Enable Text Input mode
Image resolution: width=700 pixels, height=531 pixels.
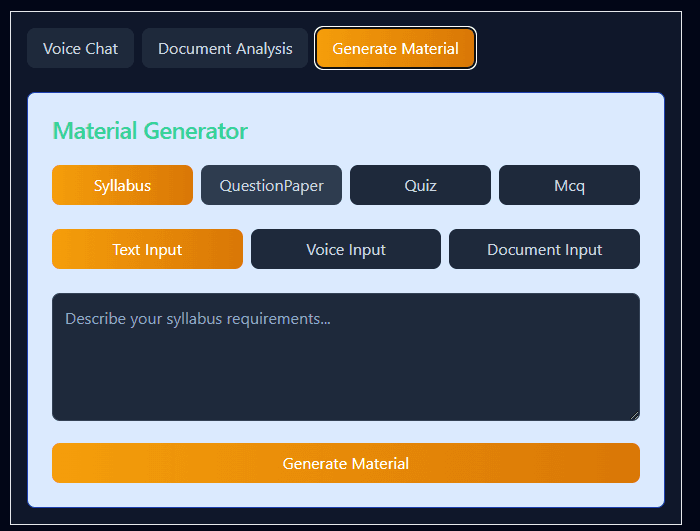(x=147, y=249)
